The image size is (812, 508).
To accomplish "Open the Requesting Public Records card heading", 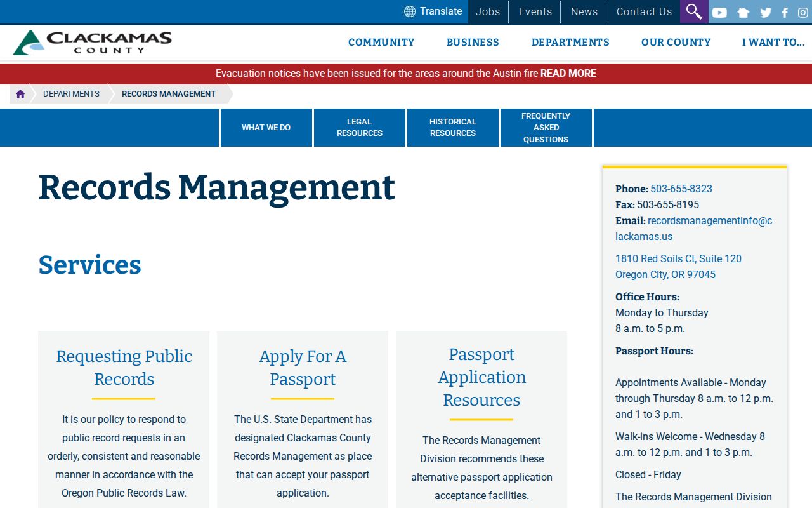I will (x=124, y=368).
